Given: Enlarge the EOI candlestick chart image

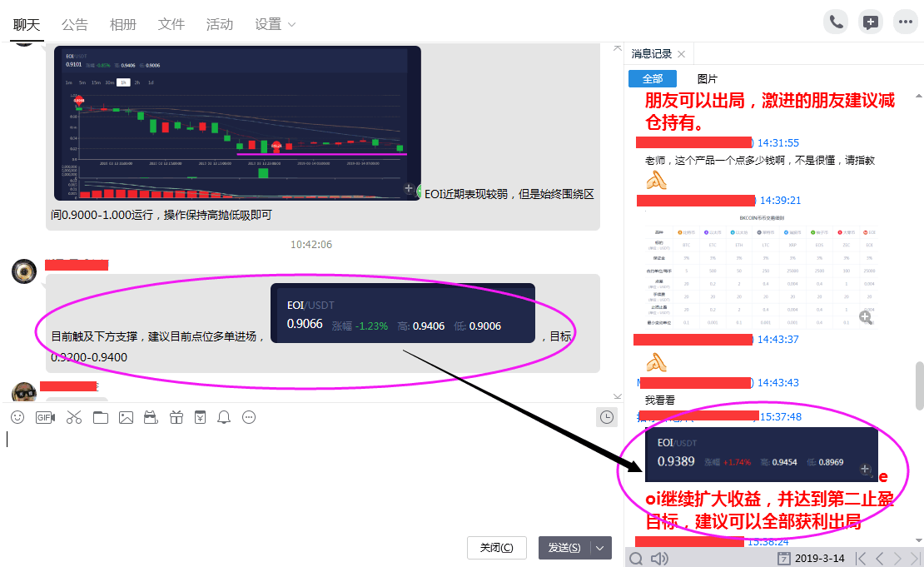Looking at the screenshot, I should [409, 189].
